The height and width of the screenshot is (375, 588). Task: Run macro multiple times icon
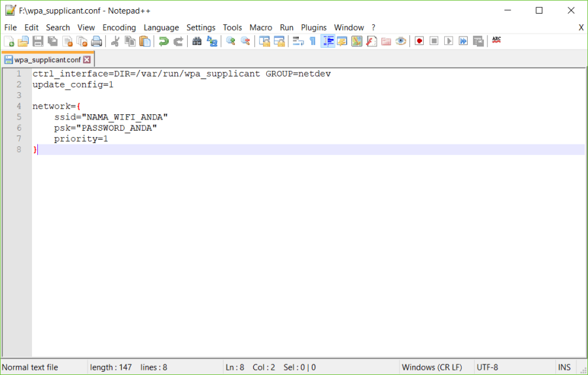pos(464,41)
